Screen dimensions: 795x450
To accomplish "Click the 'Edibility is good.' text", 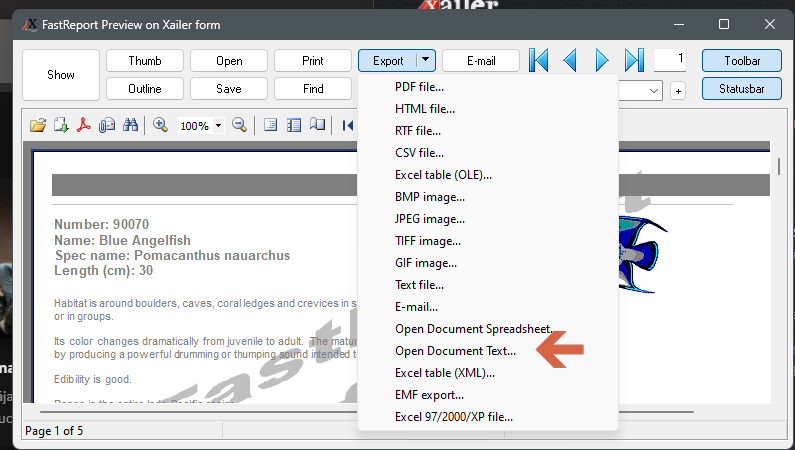I will coord(93,379).
